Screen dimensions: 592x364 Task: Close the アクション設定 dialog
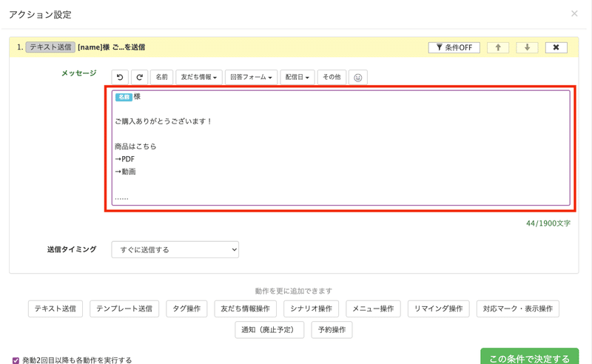[574, 14]
